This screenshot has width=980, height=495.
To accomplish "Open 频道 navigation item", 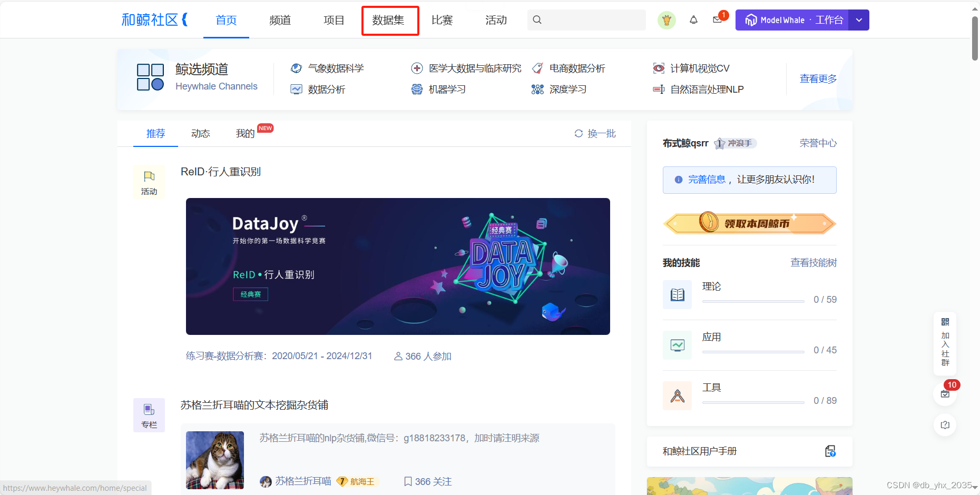I will click(x=280, y=20).
